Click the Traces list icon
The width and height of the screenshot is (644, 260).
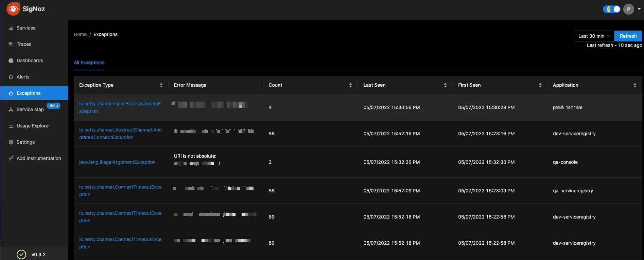coord(11,44)
